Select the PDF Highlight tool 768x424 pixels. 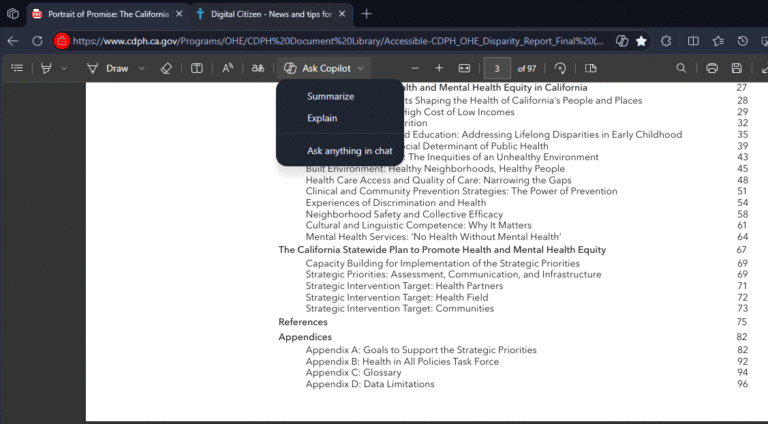[47, 68]
